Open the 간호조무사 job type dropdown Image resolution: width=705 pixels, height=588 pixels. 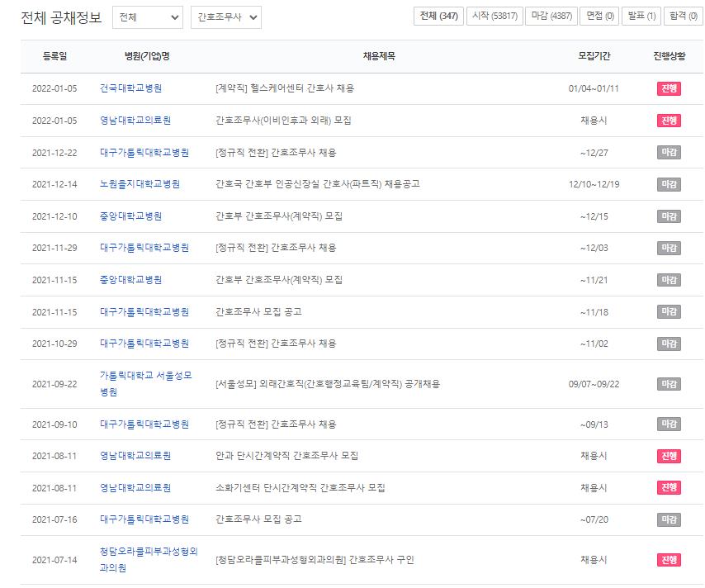point(226,17)
